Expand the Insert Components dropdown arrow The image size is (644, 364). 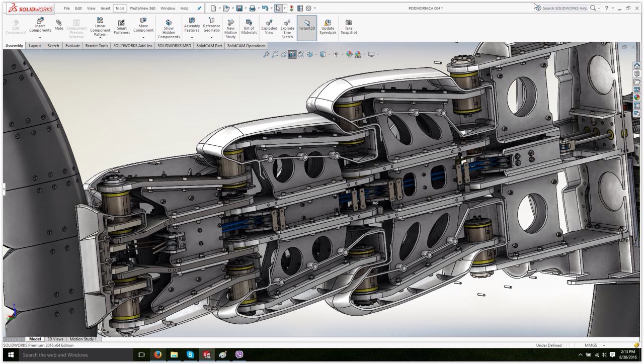point(40,37)
